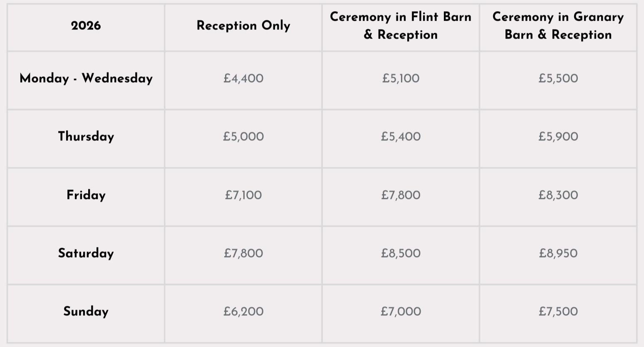The image size is (644, 347).
Task: Select the £6,200 Sunday reception price
Action: click(x=243, y=312)
